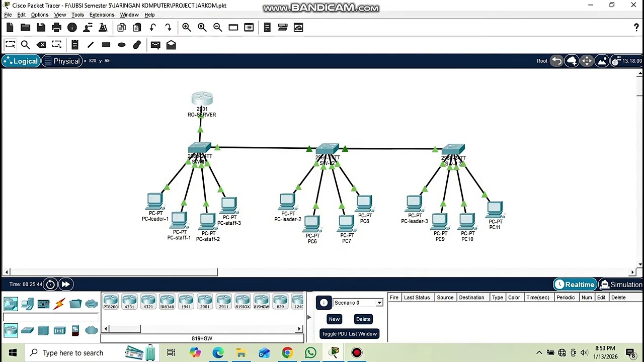Click the Add Simple PDU envelope icon
This screenshot has width=644, height=362.
[x=155, y=45]
